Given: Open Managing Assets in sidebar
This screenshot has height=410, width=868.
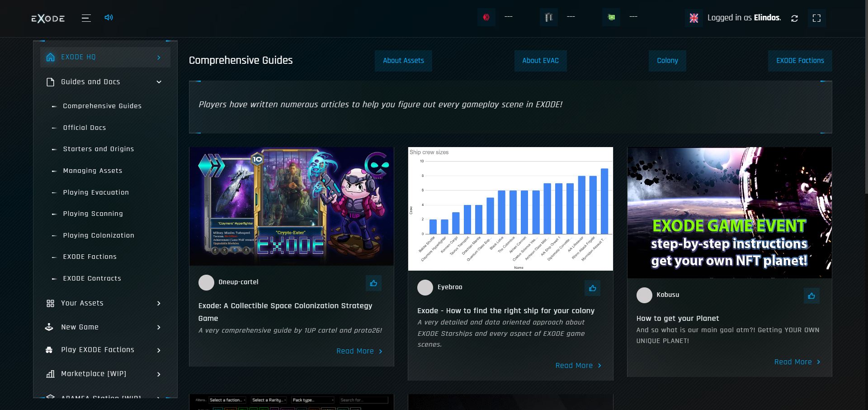Looking at the screenshot, I should click(x=93, y=171).
